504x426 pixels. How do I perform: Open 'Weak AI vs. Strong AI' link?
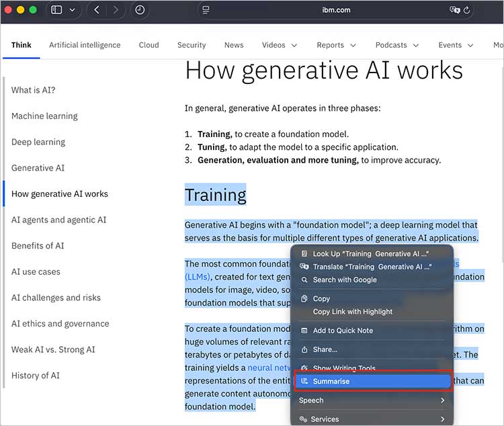53,349
